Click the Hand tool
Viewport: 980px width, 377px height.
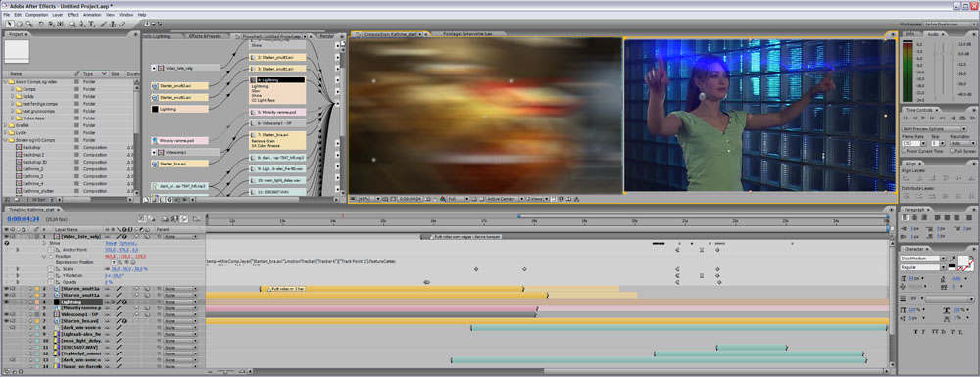click(20, 24)
